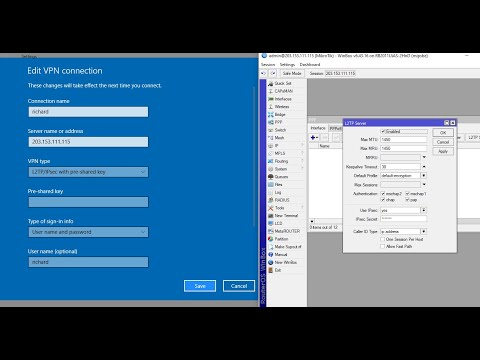
Task: Enable One Session Per Host checkbox
Action: (383, 239)
